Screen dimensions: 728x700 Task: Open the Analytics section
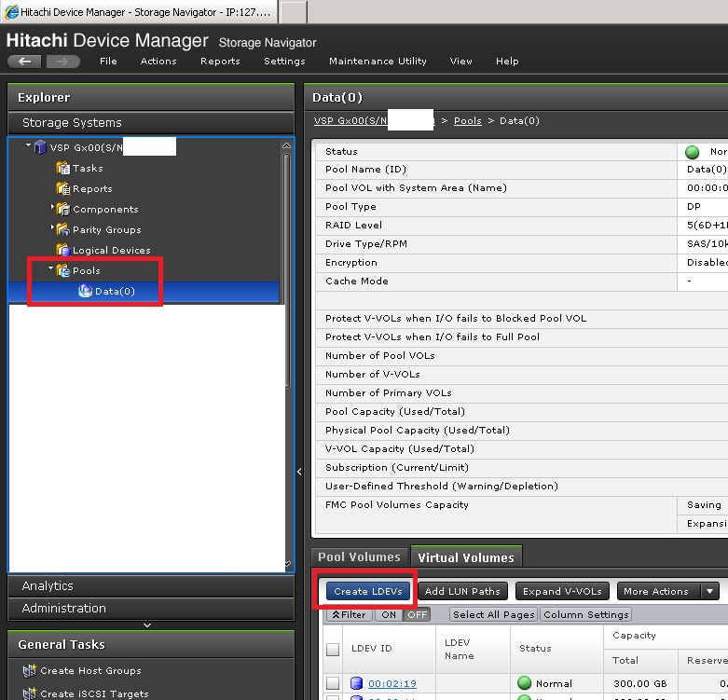(151, 585)
